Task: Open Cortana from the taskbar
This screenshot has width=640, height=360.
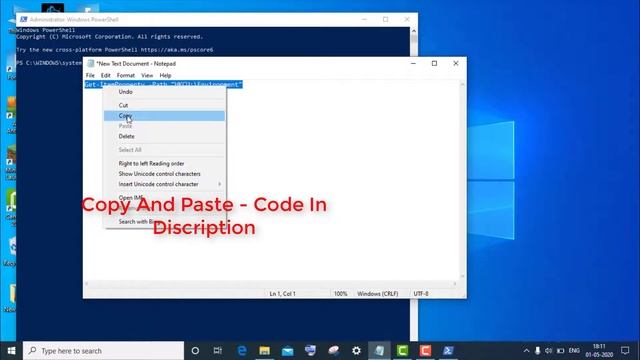Action: tap(195, 351)
